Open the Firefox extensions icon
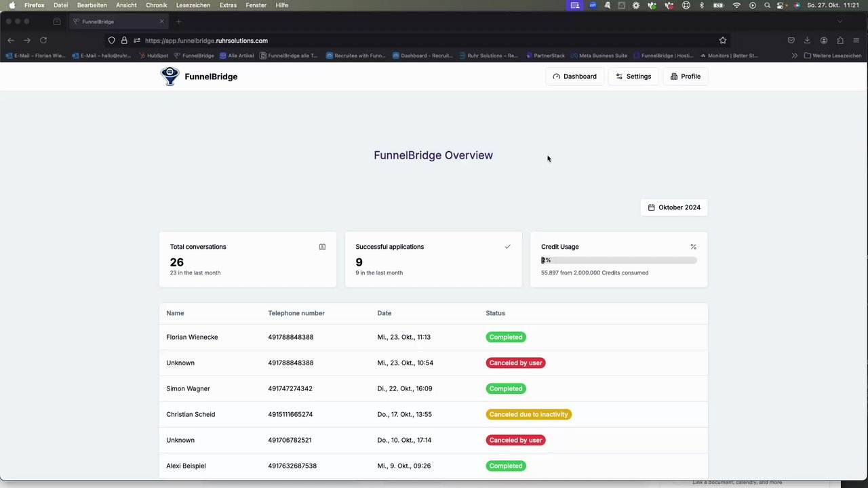Image resolution: width=868 pixels, height=488 pixels. click(840, 41)
